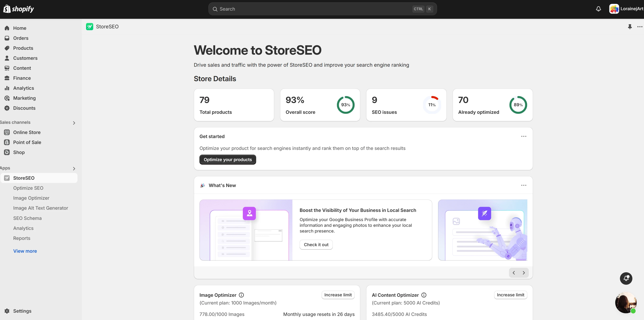Expand the Sales channels section

[74, 123]
